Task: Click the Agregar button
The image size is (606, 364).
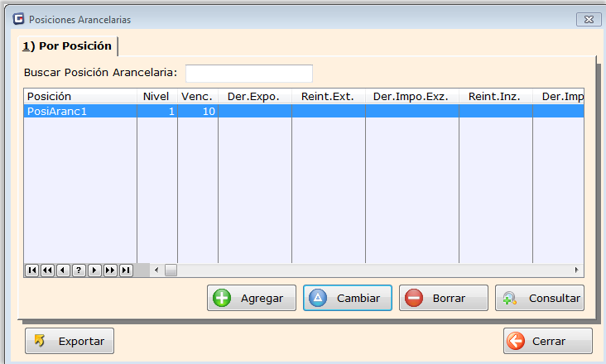Action: 251,299
